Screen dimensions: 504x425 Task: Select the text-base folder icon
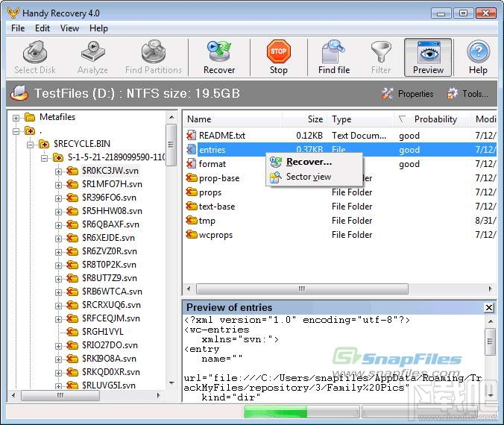(x=192, y=206)
